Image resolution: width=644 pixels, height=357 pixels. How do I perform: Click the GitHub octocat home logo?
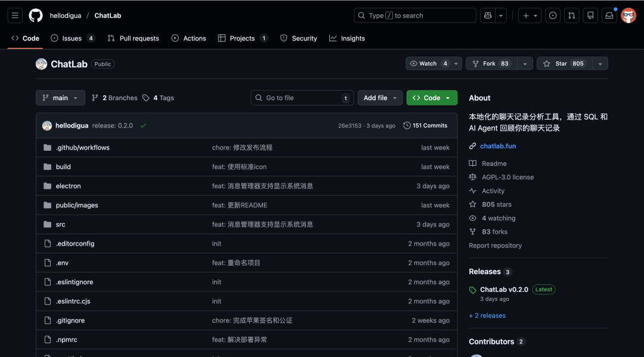(x=35, y=15)
